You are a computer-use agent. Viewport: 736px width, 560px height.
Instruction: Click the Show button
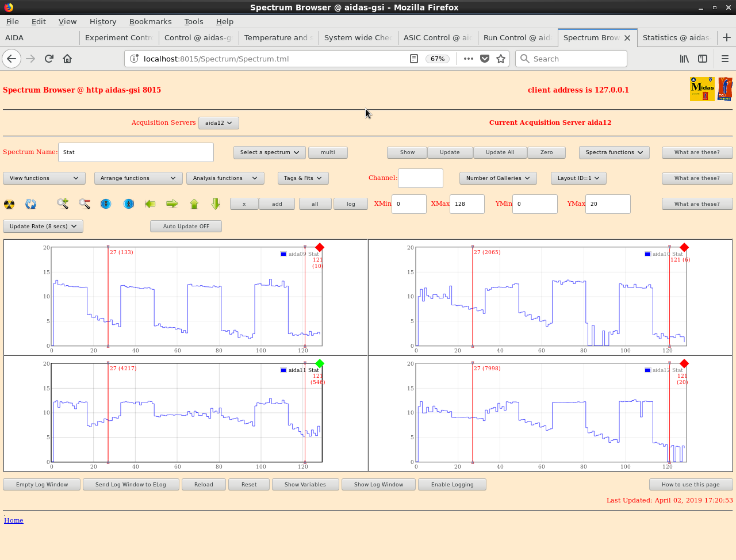coord(407,152)
